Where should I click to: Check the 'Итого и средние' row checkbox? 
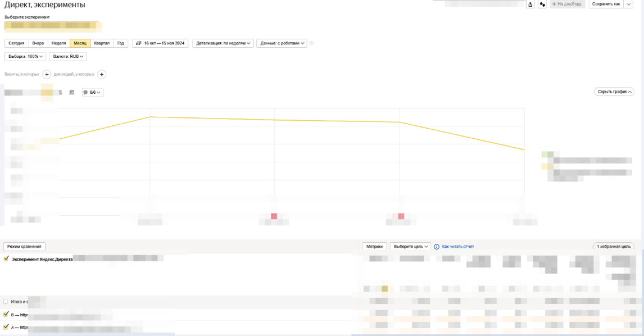click(6, 302)
